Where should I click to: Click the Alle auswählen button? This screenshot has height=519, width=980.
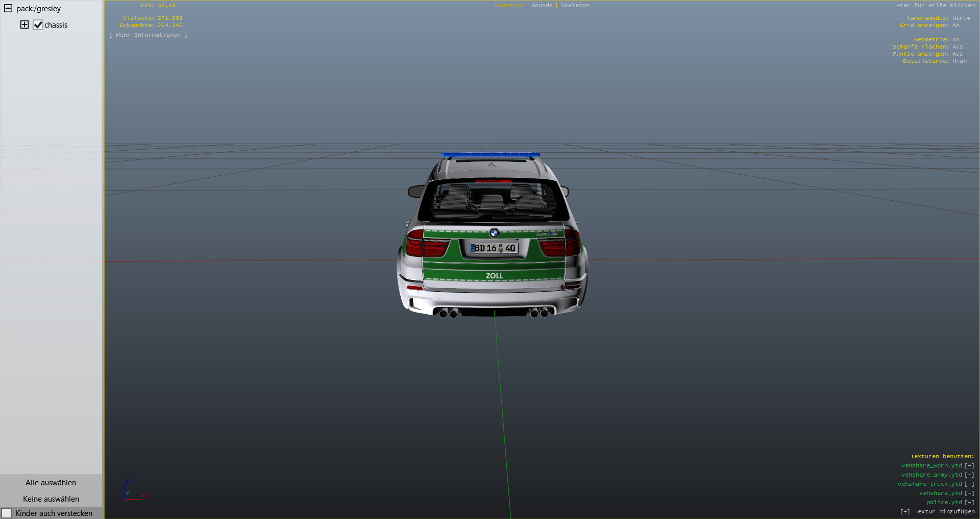point(51,483)
